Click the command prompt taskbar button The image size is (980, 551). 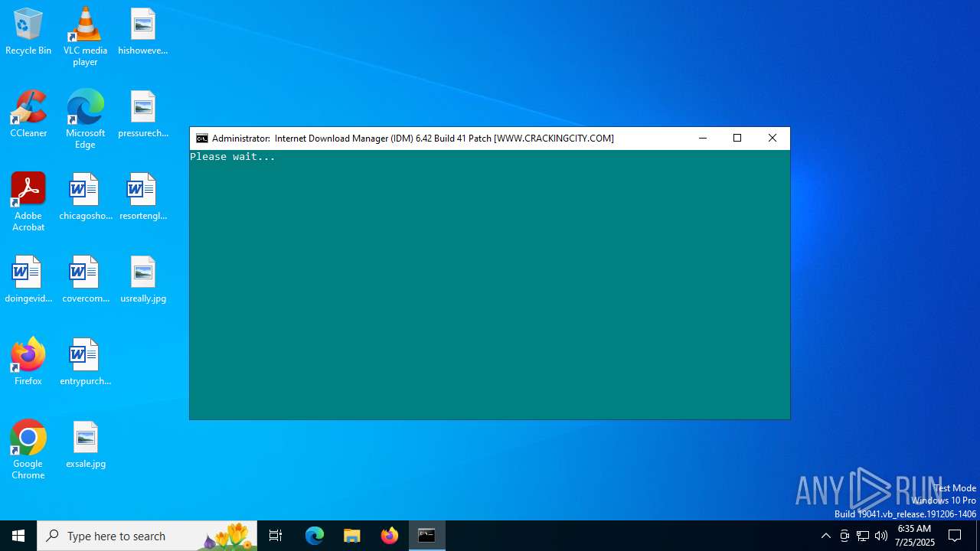click(x=427, y=536)
